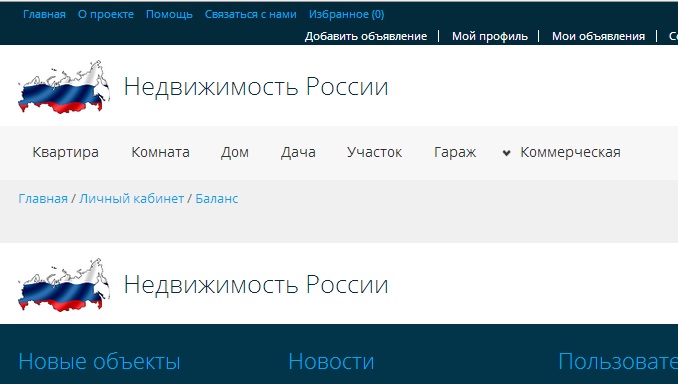The height and width of the screenshot is (384, 678).
Task: Open Мои объявления
Action: coord(598,36)
